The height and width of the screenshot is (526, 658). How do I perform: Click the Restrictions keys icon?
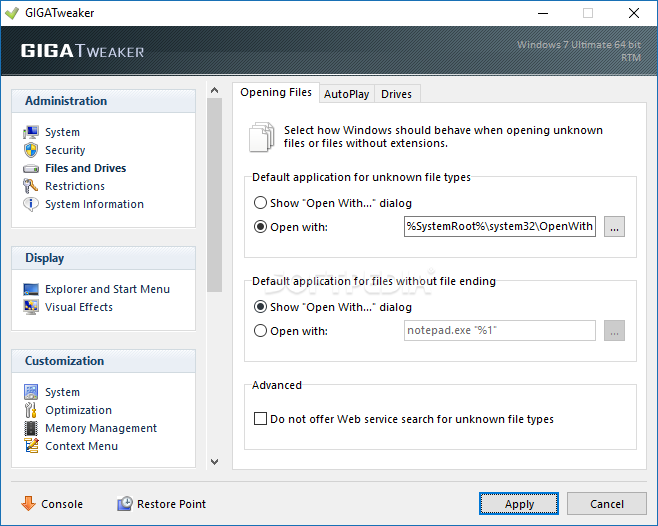click(x=31, y=186)
